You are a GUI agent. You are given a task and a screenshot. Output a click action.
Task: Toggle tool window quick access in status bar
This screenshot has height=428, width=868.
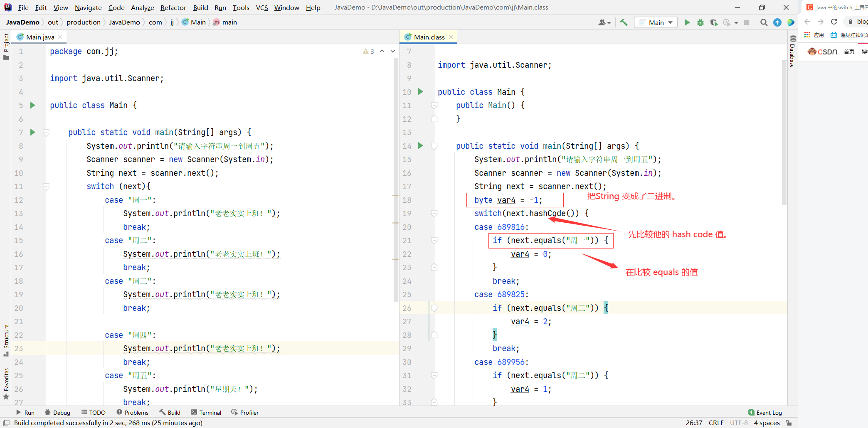point(6,423)
